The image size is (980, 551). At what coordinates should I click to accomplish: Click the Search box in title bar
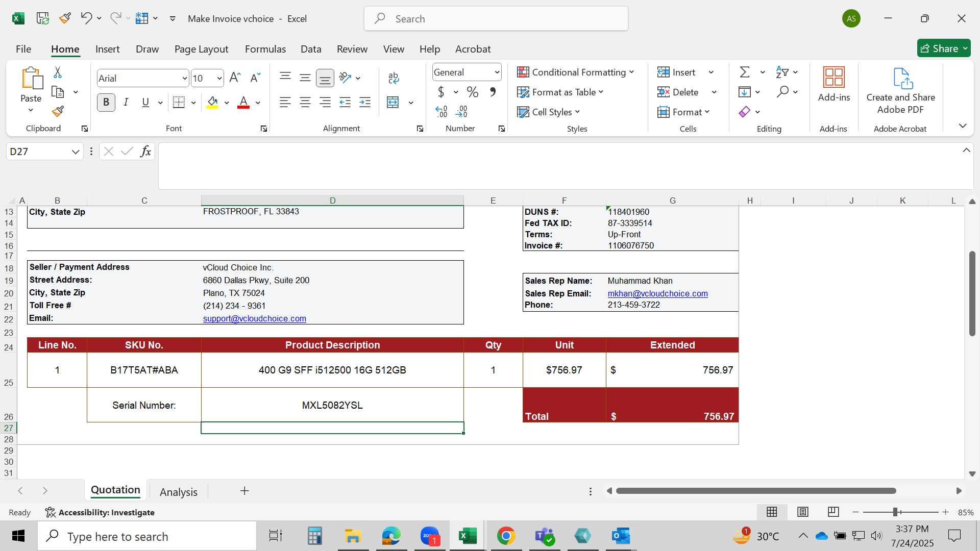coord(496,19)
